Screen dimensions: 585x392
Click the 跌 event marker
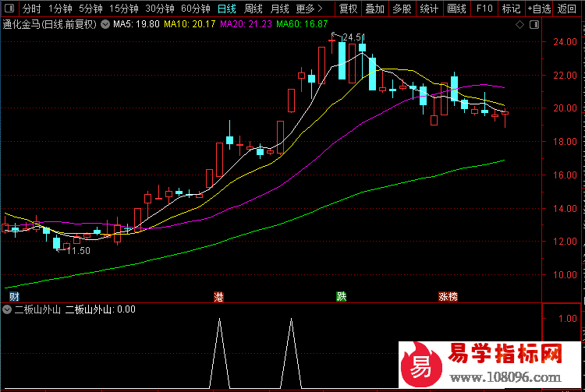342,297
